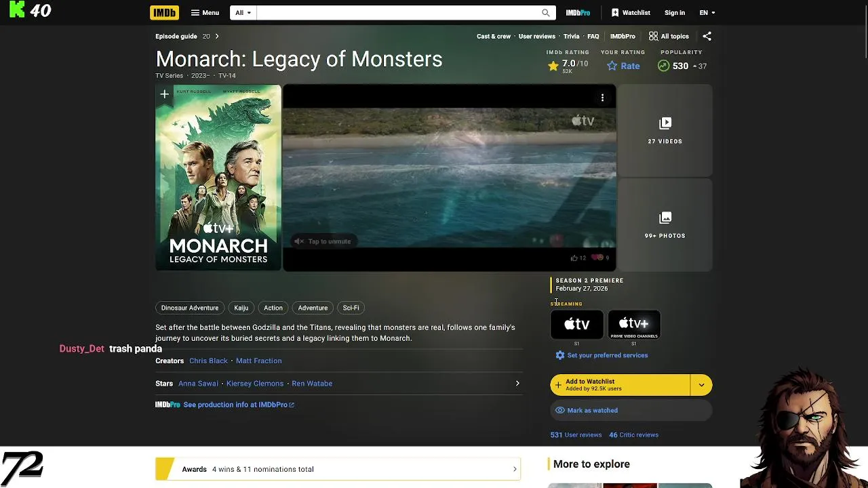Open User reviews in top navigation

[537, 36]
